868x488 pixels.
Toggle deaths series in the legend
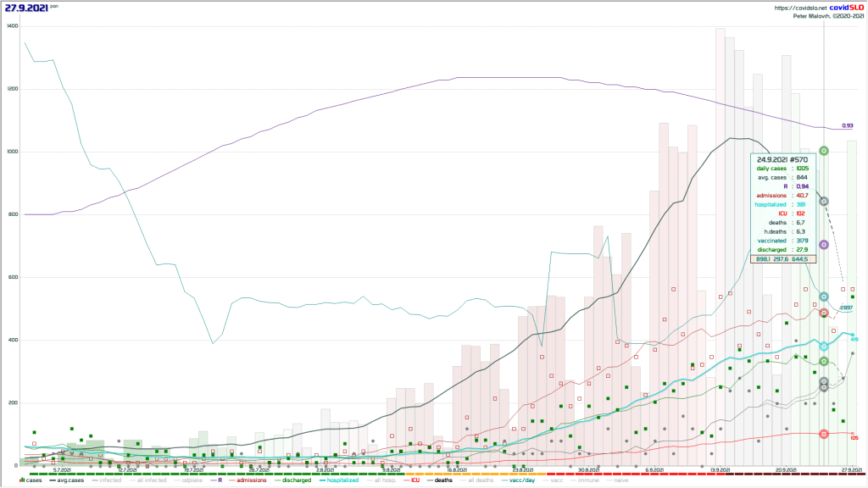point(443,480)
